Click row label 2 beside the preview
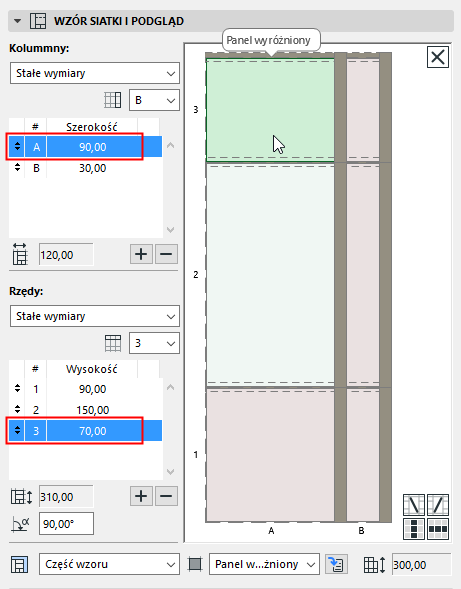 195,275
